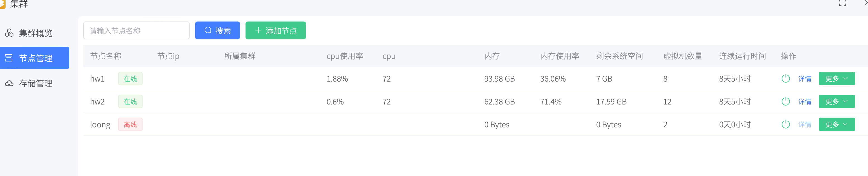Click the storage management cloud icon
Image resolution: width=868 pixels, height=176 pixels.
[9, 84]
